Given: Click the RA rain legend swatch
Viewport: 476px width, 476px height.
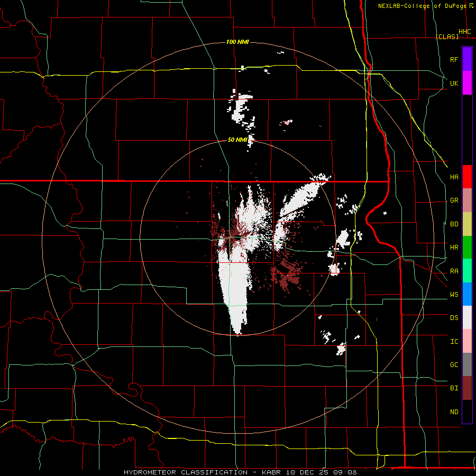Looking at the screenshot, I should [467, 271].
